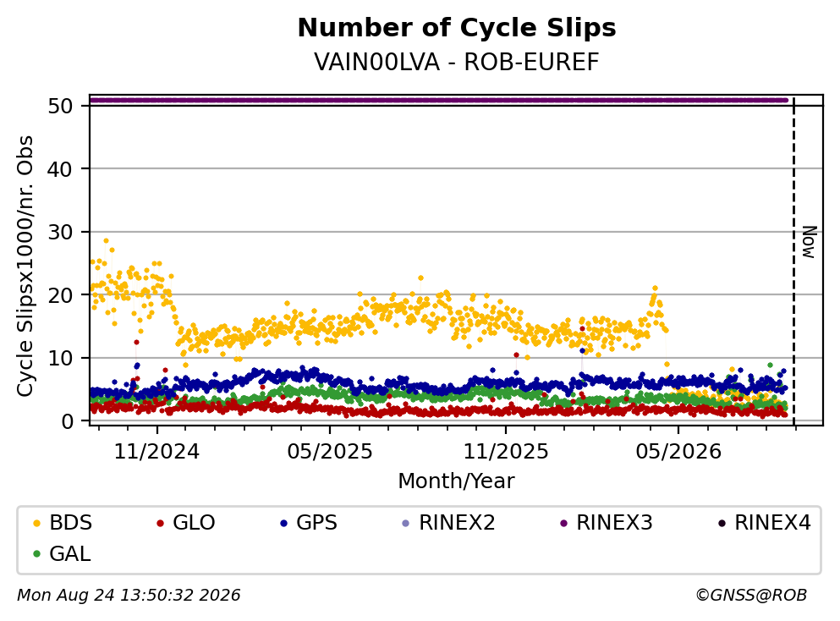This screenshot has width=840, height=621.
Task: Click the BDS yellow legend marker
Action: pos(36,524)
